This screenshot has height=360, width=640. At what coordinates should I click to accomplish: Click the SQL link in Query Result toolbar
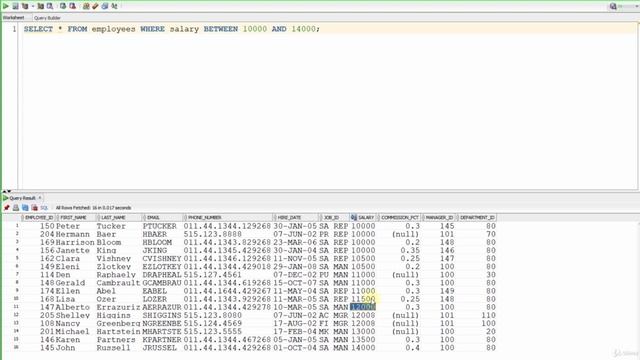[x=44, y=208]
